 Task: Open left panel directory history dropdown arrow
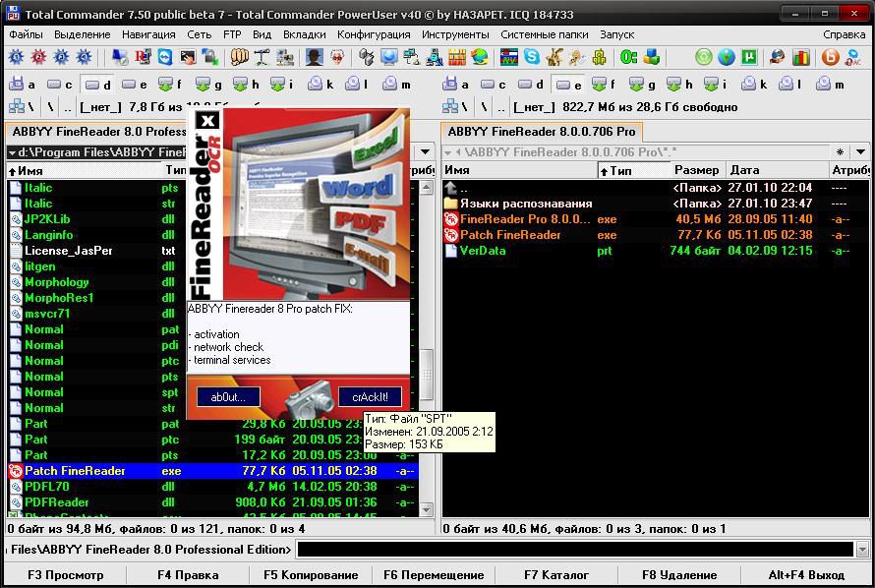[426, 151]
